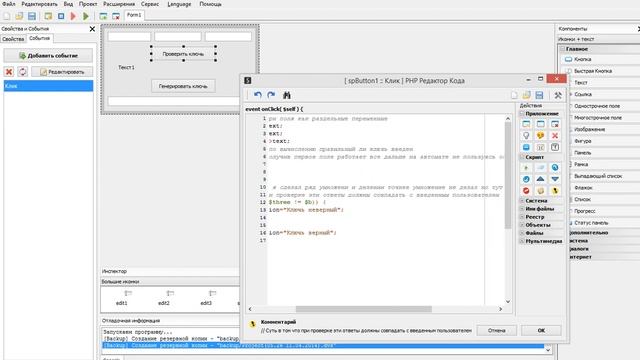Click the open folder icon in code editor
This screenshot has height=360, width=640.
[527, 95]
